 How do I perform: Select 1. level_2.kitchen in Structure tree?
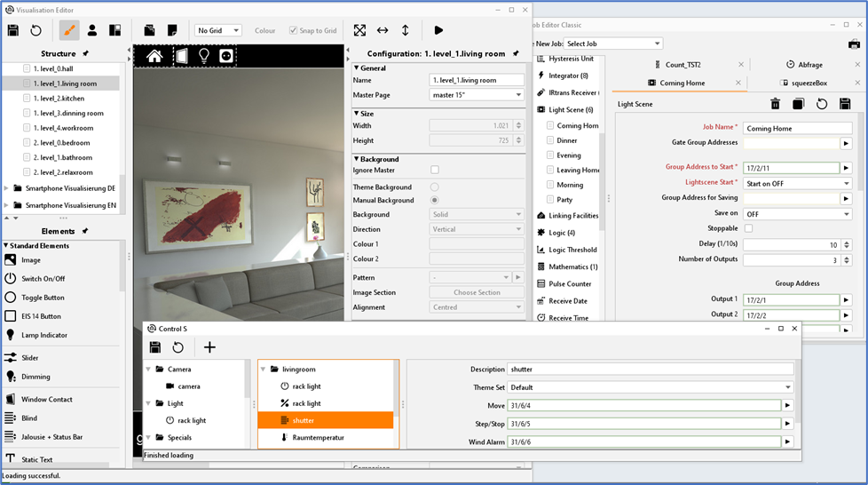[59, 99]
